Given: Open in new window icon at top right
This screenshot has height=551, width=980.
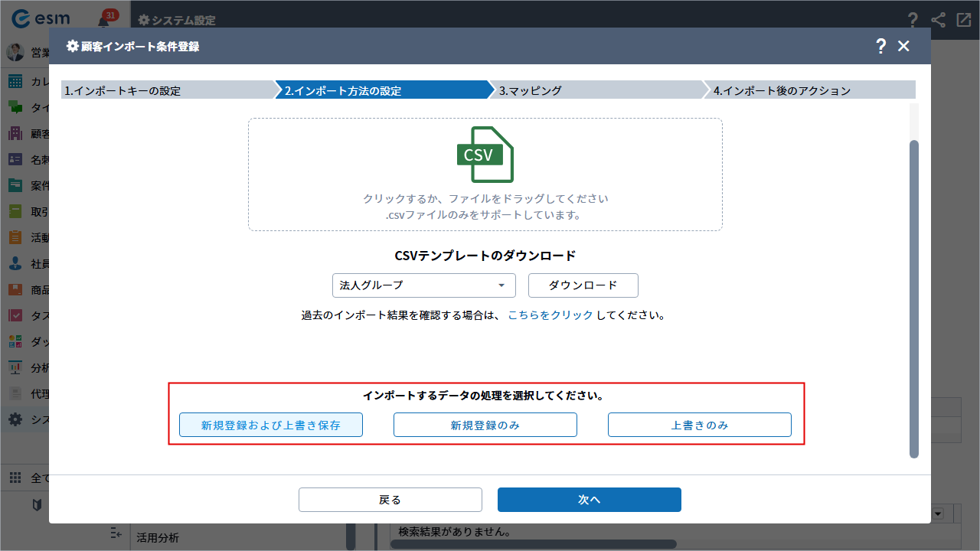Looking at the screenshot, I should click(963, 21).
